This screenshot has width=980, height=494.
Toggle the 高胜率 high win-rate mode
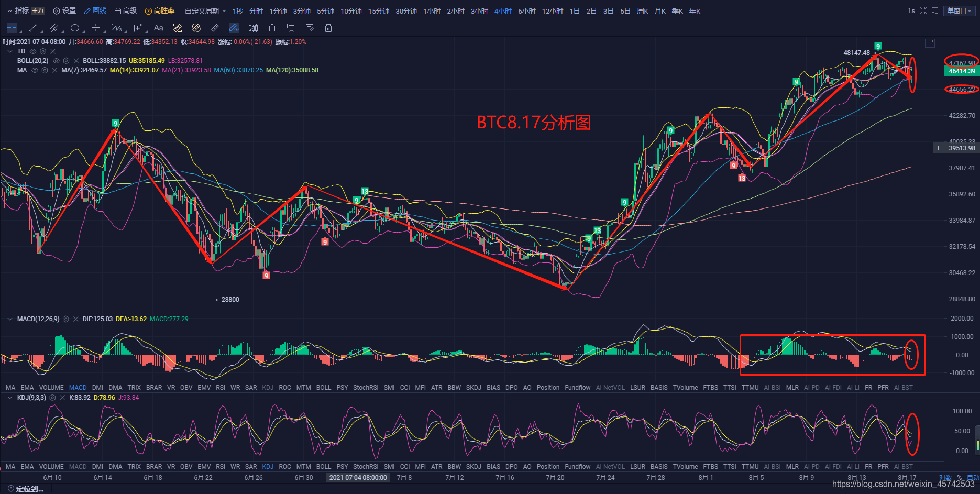[x=160, y=10]
